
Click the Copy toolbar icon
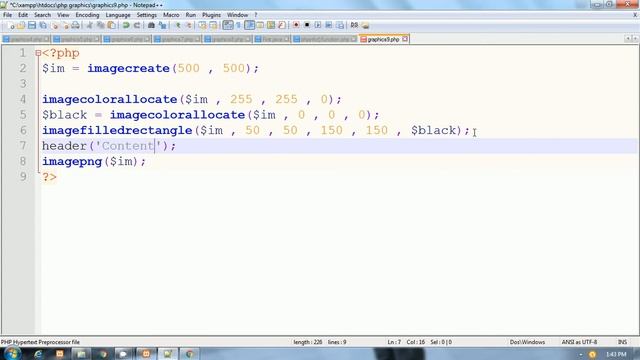coord(100,25)
